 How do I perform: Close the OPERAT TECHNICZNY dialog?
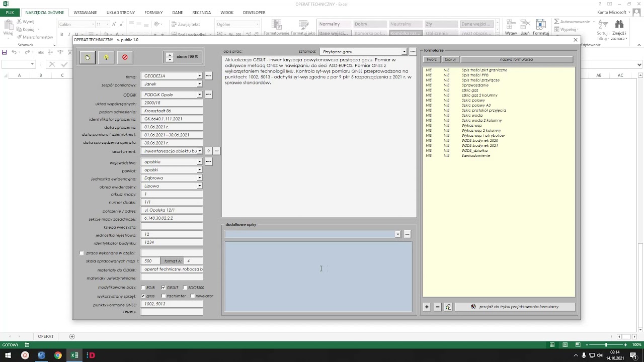(x=576, y=40)
